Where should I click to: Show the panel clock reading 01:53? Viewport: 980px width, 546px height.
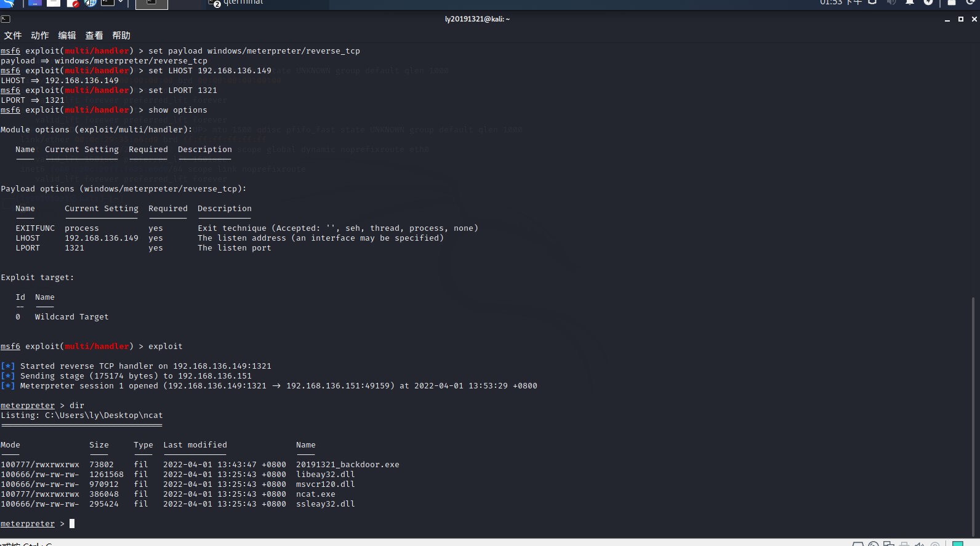pos(840,2)
